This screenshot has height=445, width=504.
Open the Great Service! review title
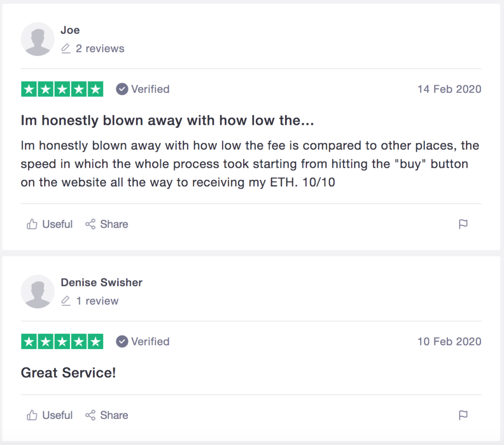pos(68,373)
